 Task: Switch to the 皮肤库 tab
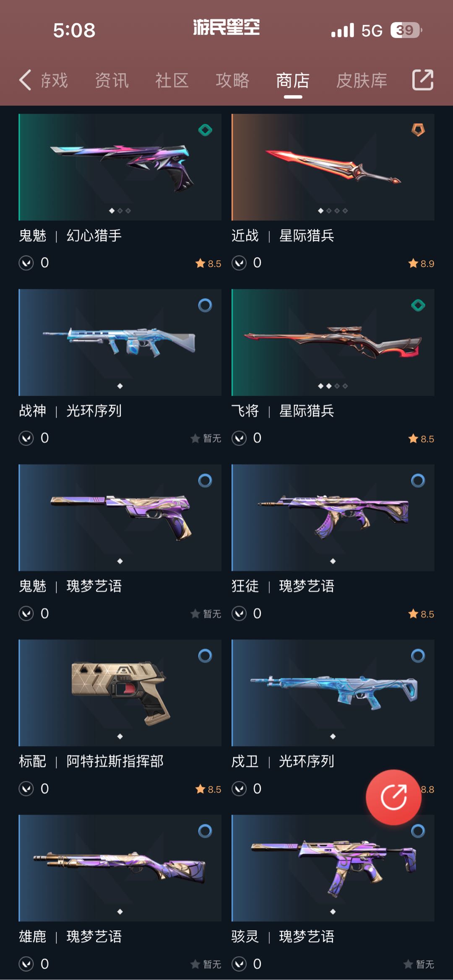tap(362, 80)
